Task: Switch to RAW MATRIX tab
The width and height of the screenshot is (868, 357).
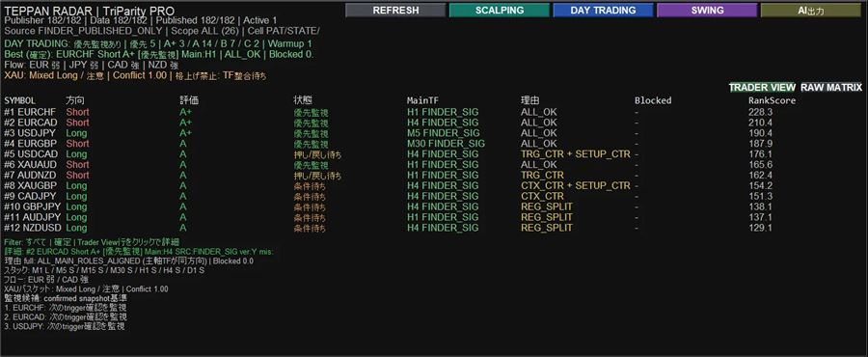Action: (x=831, y=88)
